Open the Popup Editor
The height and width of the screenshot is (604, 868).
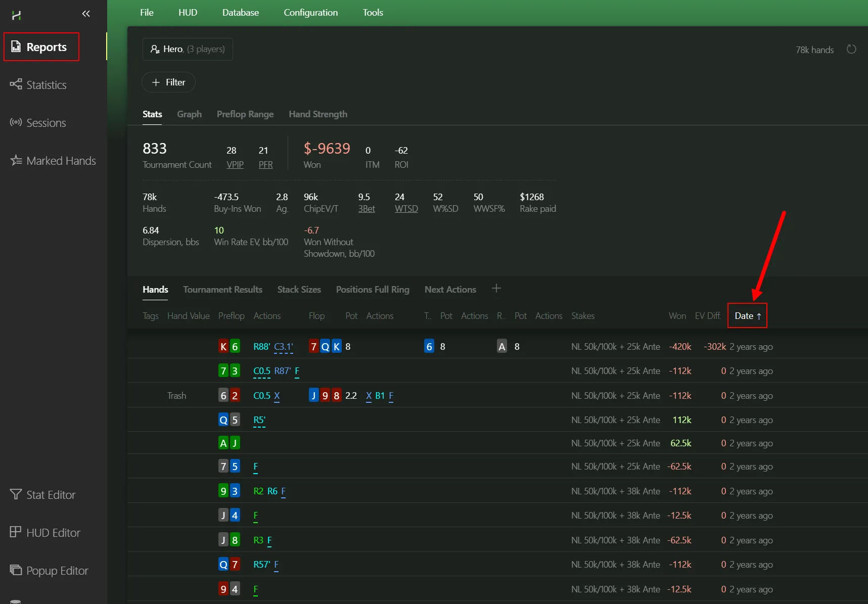pyautogui.click(x=57, y=571)
